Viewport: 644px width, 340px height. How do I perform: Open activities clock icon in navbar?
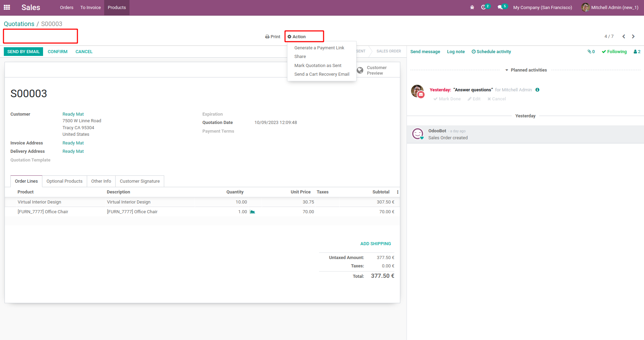(x=484, y=7)
